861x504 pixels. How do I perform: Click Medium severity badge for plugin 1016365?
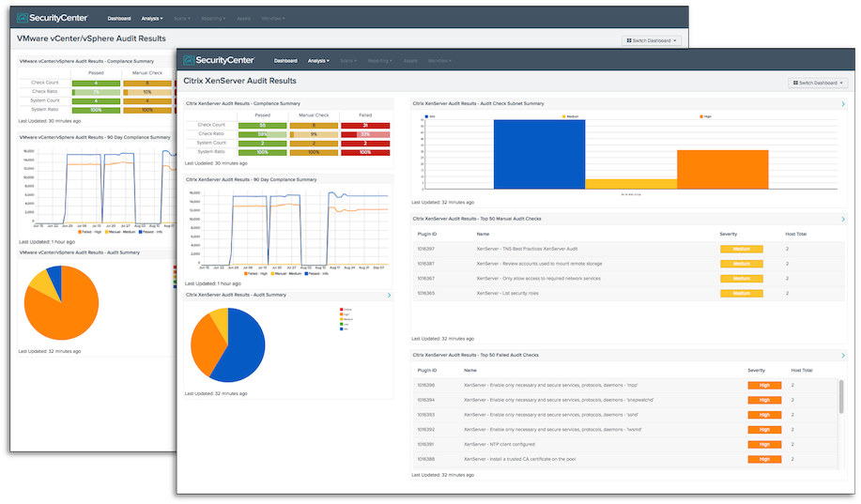pyautogui.click(x=742, y=294)
